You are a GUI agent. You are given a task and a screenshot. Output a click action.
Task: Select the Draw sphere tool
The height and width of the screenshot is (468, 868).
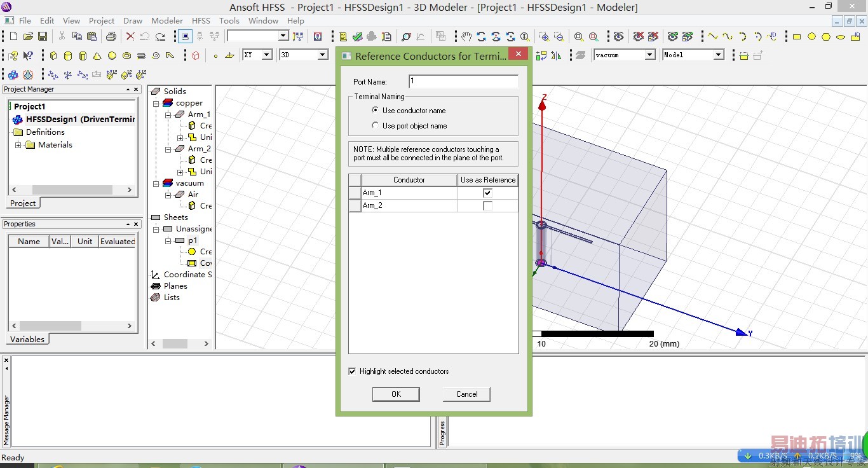tap(112, 56)
